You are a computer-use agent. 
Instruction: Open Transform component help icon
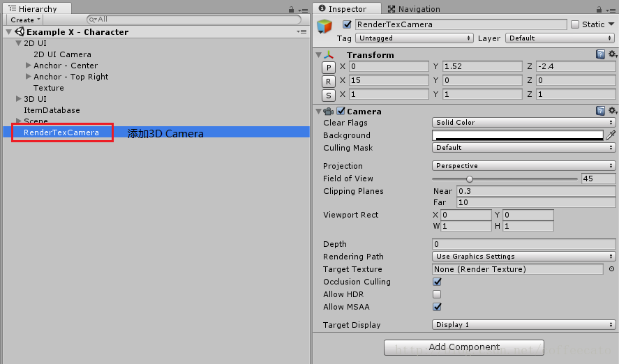tap(600, 54)
